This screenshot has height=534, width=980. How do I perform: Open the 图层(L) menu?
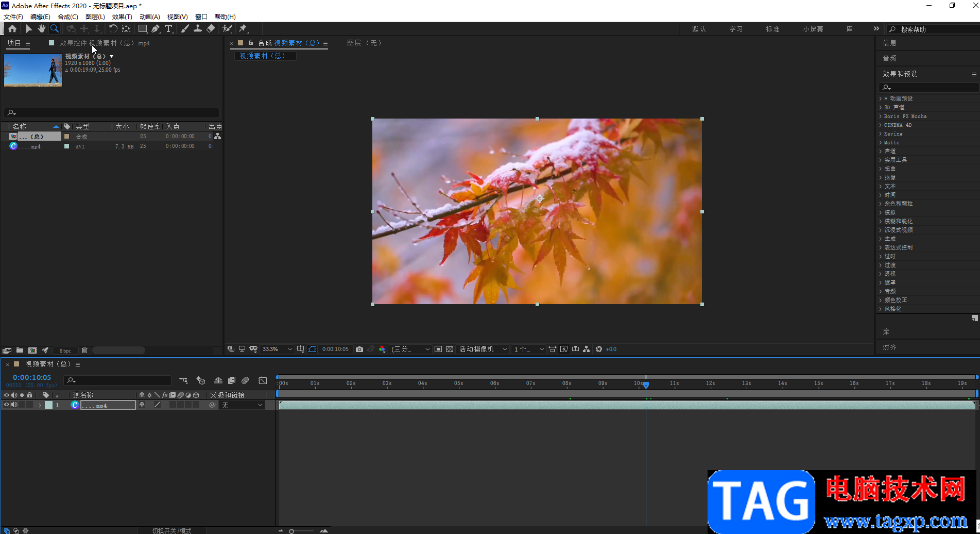pos(95,17)
